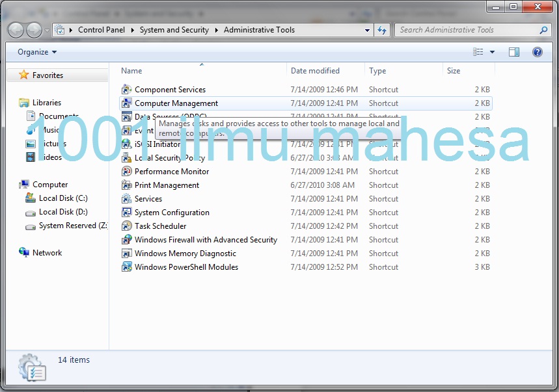Select Local Disk (D:) in navigation tree
The width and height of the screenshot is (559, 392).
[x=63, y=212]
